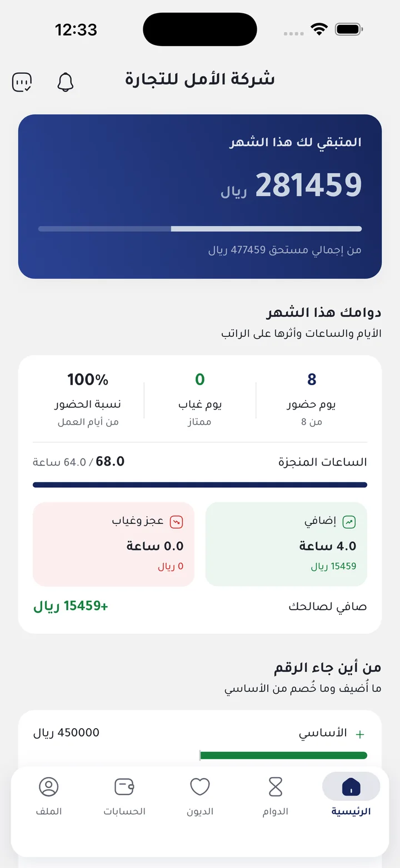This screenshot has height=868, width=400.
Task: Tap the red deficit trend icon
Action: click(x=176, y=522)
